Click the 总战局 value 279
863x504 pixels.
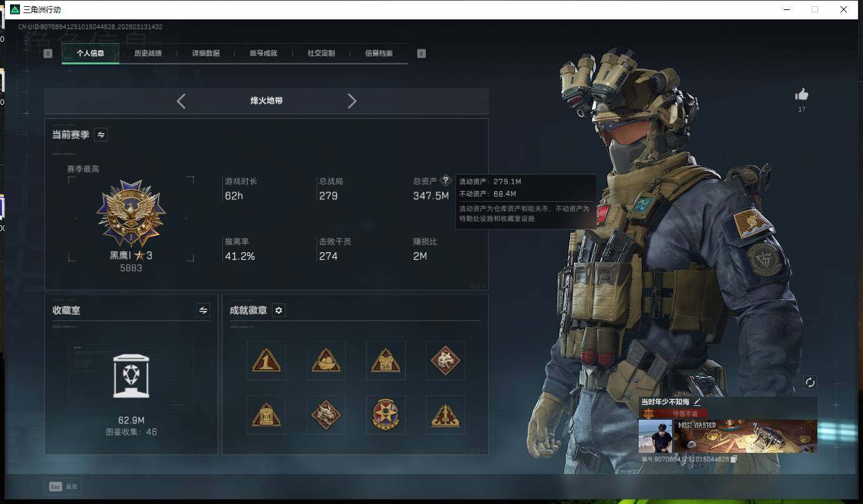[x=328, y=196]
